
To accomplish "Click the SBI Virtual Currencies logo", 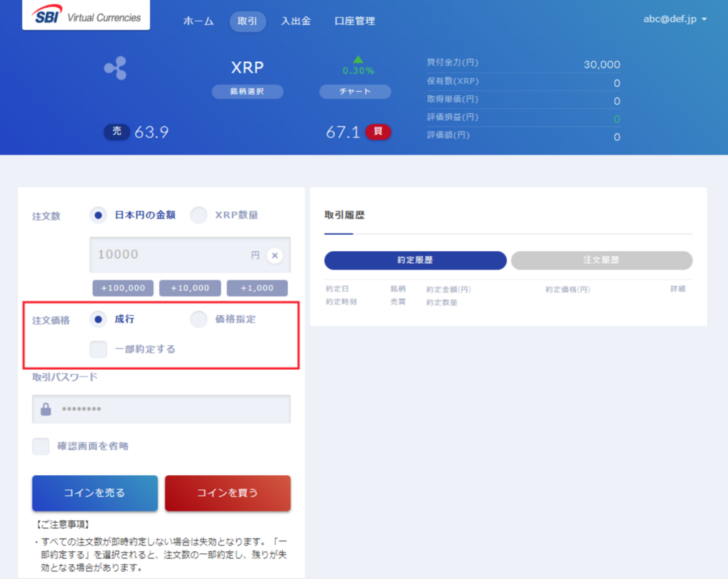I will click(86, 16).
